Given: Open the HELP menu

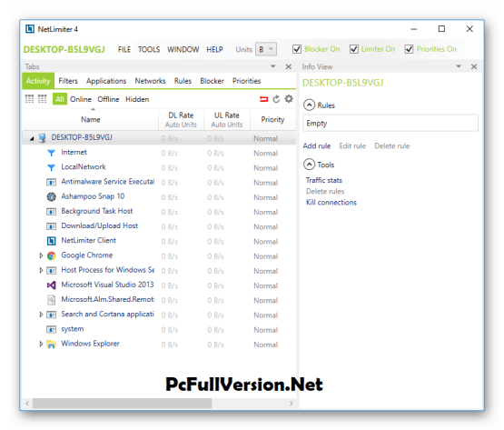Looking at the screenshot, I should pos(214,50).
